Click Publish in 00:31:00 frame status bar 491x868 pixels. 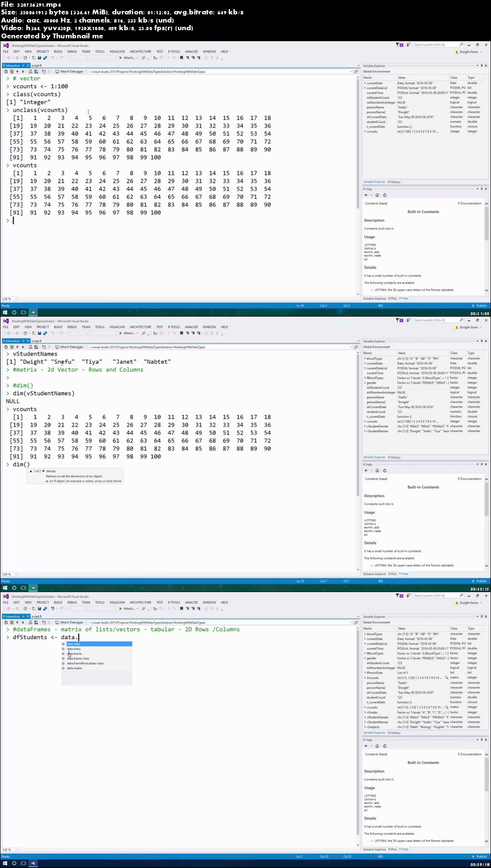pos(479,306)
